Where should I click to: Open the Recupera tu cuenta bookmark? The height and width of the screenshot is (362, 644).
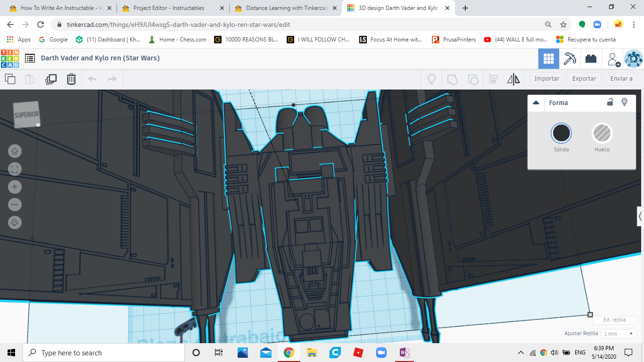[586, 40]
